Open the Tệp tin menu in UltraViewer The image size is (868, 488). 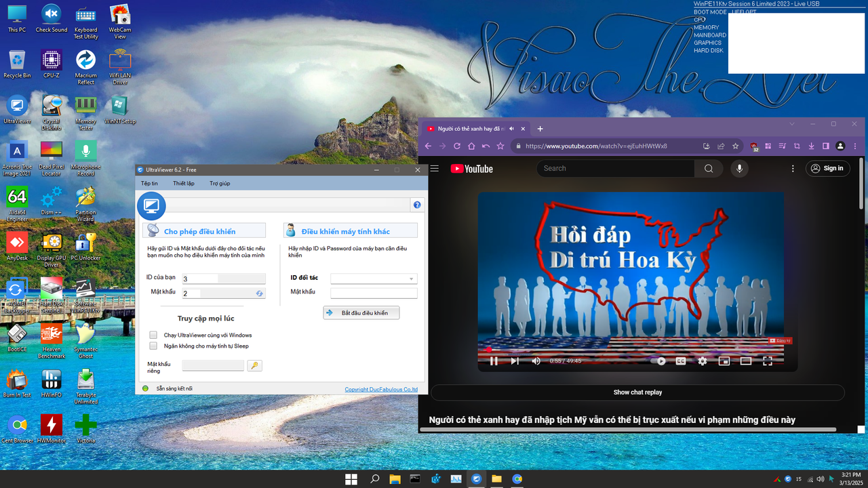click(x=149, y=183)
